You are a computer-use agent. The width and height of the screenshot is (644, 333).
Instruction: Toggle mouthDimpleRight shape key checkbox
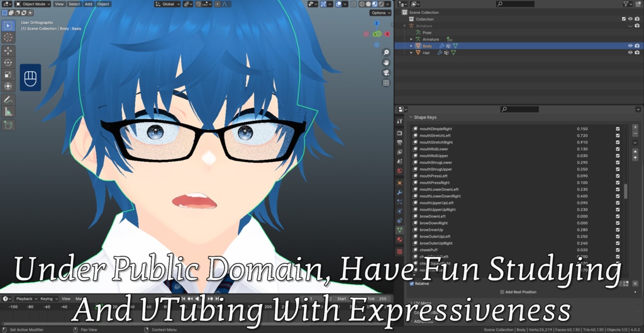click(618, 128)
